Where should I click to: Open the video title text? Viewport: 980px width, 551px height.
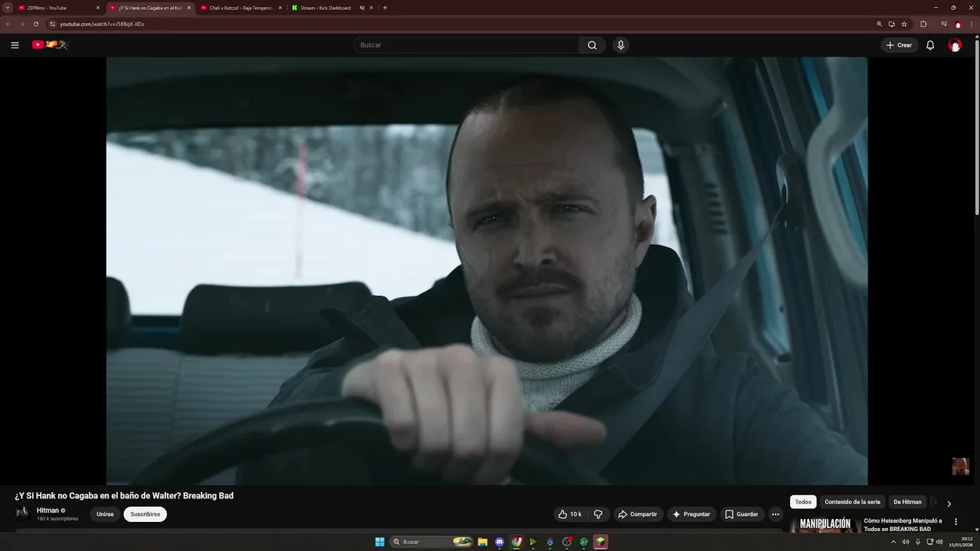click(124, 496)
